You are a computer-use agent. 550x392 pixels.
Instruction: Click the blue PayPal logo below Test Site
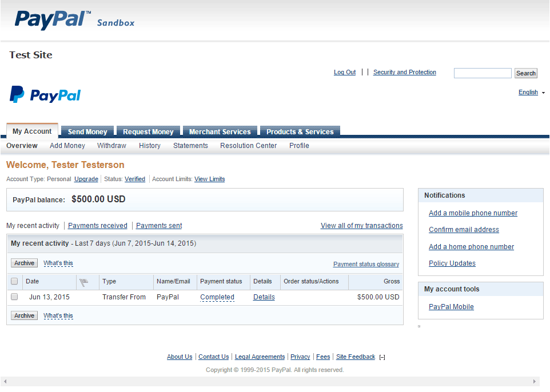click(x=45, y=94)
